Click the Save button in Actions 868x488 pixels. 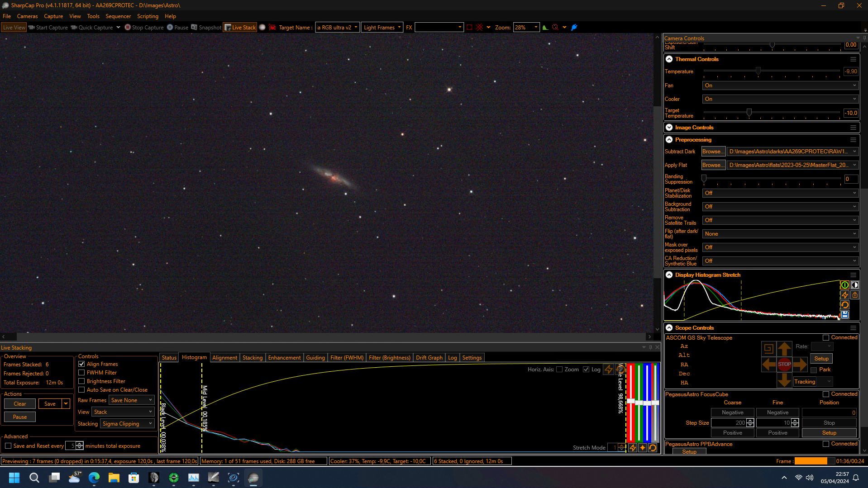pyautogui.click(x=50, y=403)
